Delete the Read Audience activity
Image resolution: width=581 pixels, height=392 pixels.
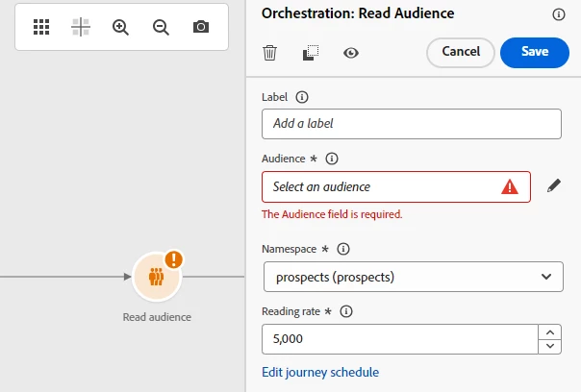point(270,53)
